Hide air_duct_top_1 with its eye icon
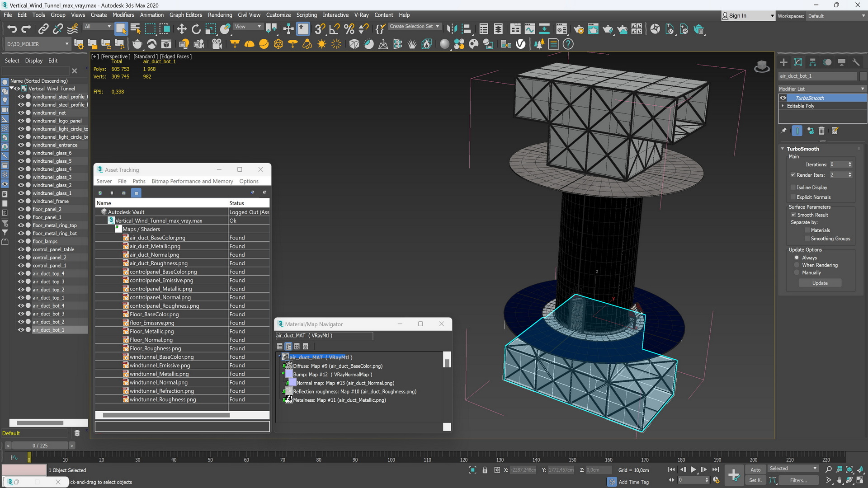 [21, 298]
